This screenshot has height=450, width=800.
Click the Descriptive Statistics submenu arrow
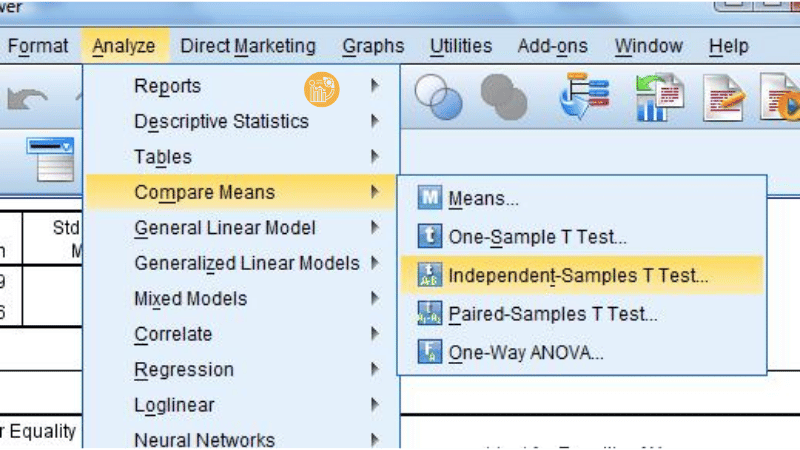pyautogui.click(x=375, y=121)
